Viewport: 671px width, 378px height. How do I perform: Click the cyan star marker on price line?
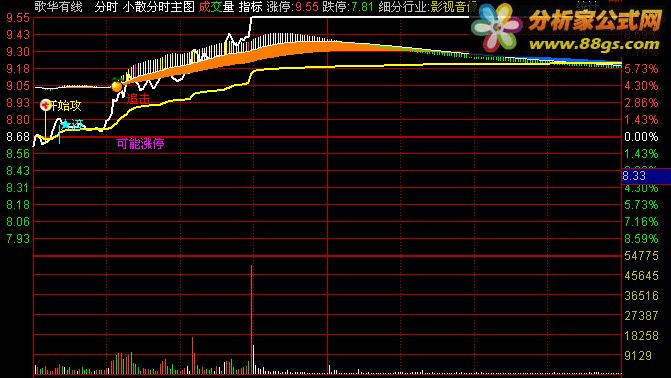[x=65, y=125]
